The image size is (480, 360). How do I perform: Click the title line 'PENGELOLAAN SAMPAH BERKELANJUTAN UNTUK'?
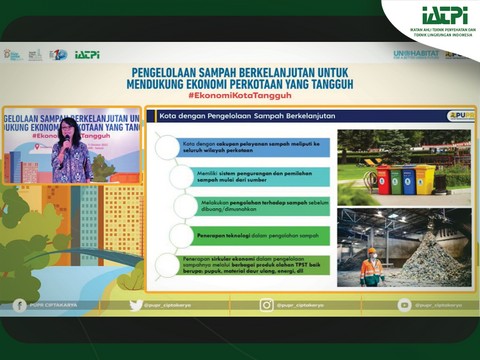(x=240, y=73)
